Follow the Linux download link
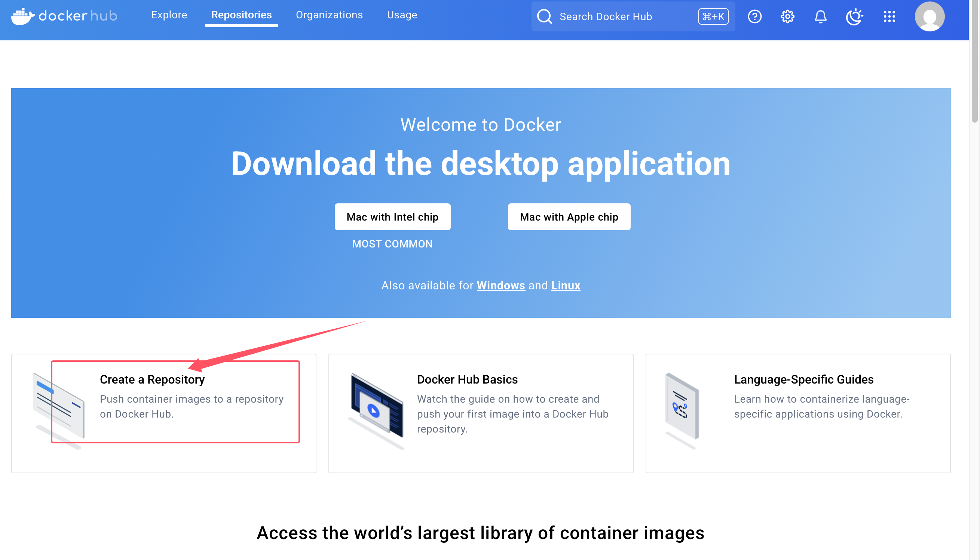980x560 pixels. 565,285
